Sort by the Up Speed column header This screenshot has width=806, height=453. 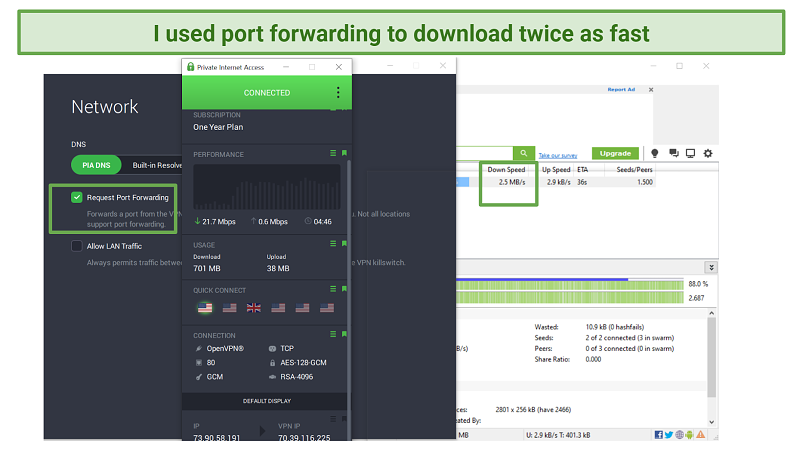[556, 169]
